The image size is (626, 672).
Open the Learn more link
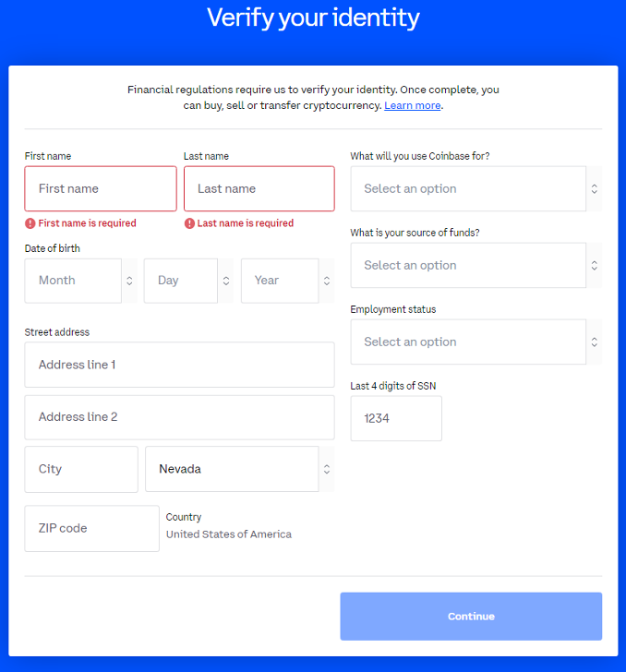[413, 106]
